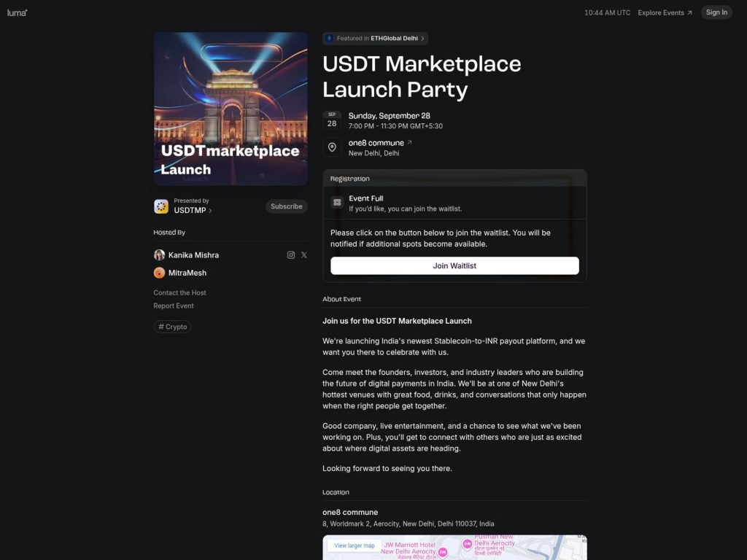
Task: Click the location pin icon beside one8 commune
Action: [333, 147]
